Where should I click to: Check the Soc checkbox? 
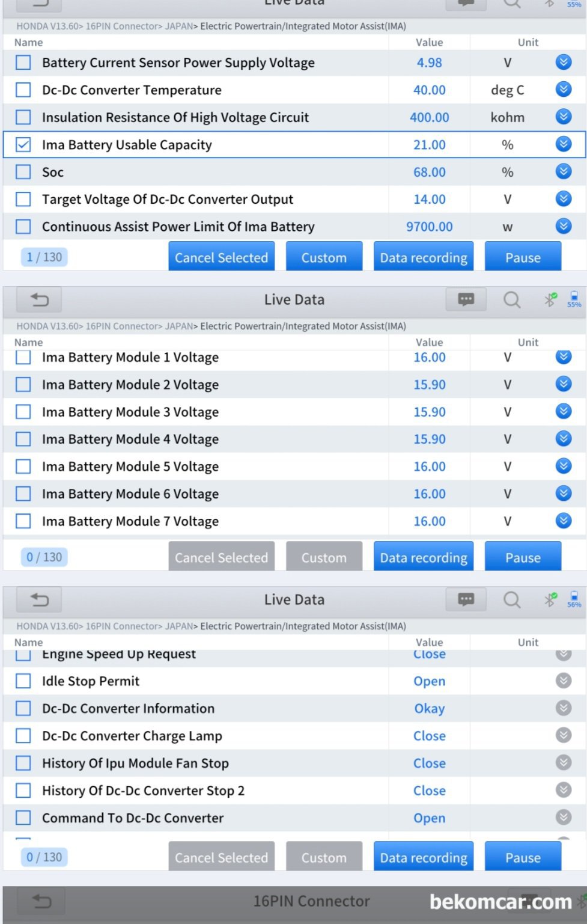(x=23, y=172)
